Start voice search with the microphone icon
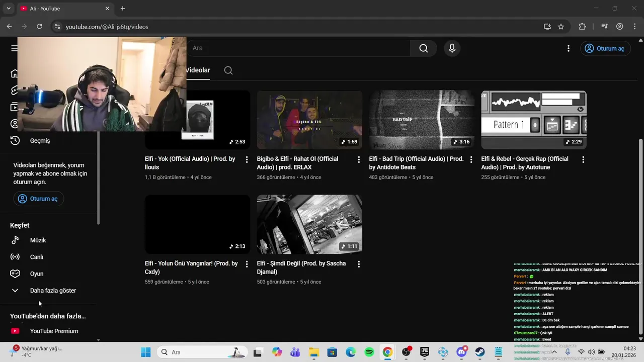This screenshot has width=644, height=362. pos(452,48)
